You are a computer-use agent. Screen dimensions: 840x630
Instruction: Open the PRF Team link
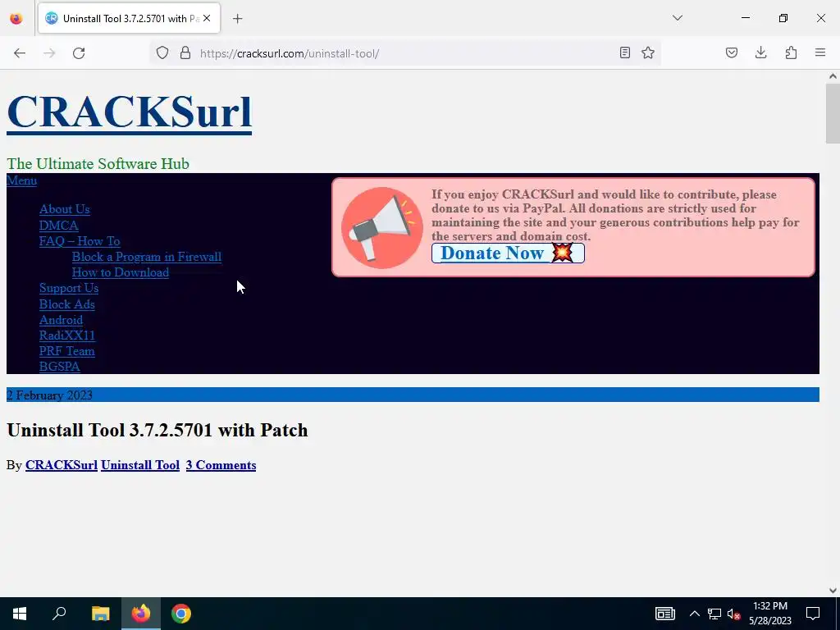click(x=67, y=351)
